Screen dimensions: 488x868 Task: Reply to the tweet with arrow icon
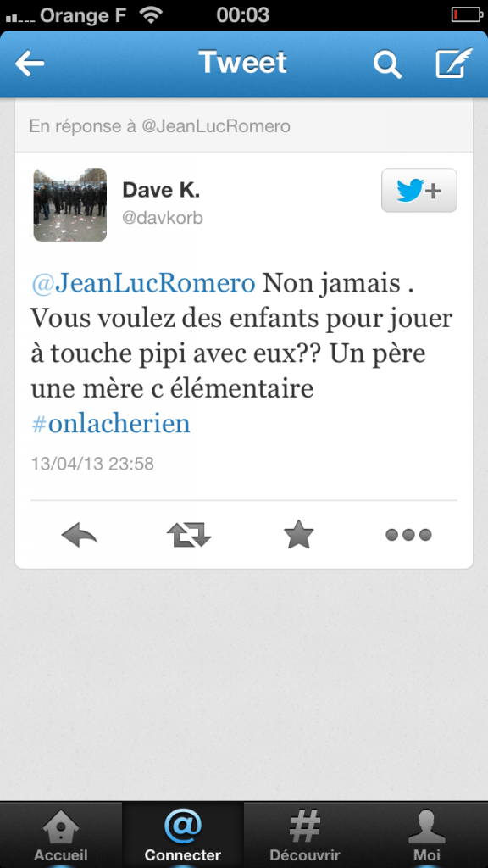click(79, 536)
